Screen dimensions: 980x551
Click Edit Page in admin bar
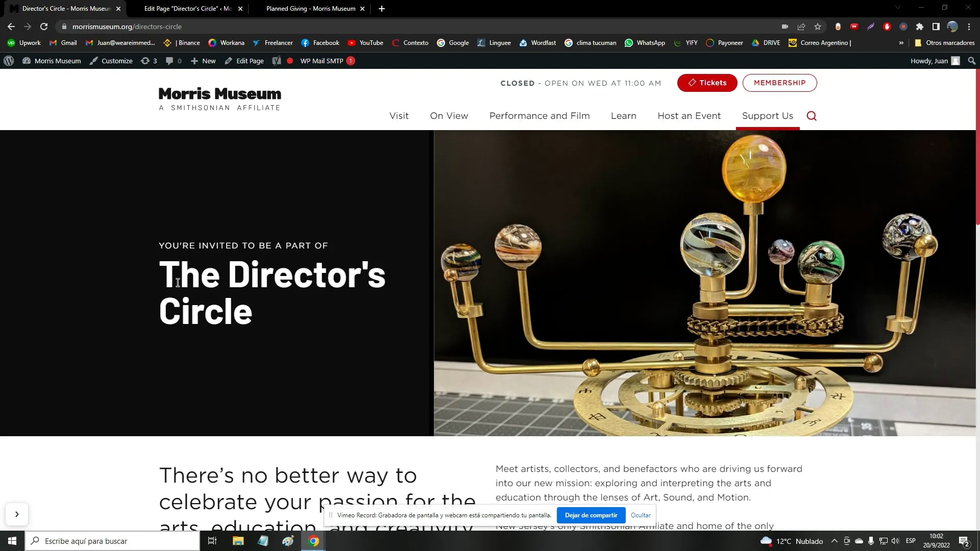(244, 61)
